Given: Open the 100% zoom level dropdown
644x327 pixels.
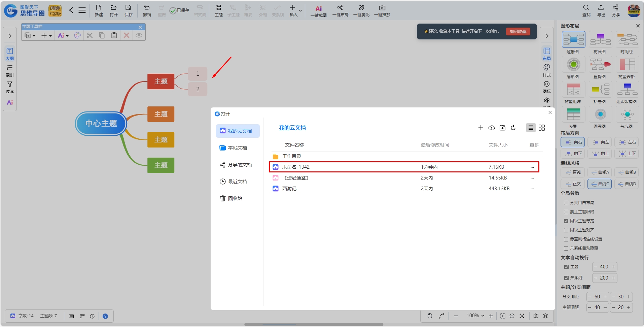Looking at the screenshot, I should (475, 316).
